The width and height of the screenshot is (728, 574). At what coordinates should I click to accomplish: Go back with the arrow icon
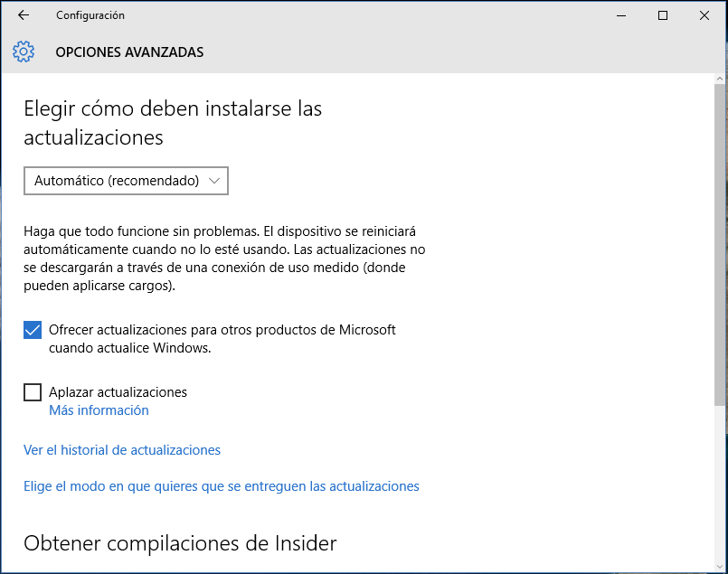(24, 15)
